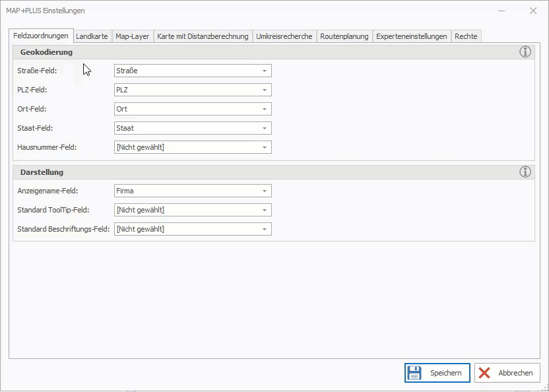
Task: Close the MAP+PLUS Einstellungen window
Action: (x=533, y=11)
